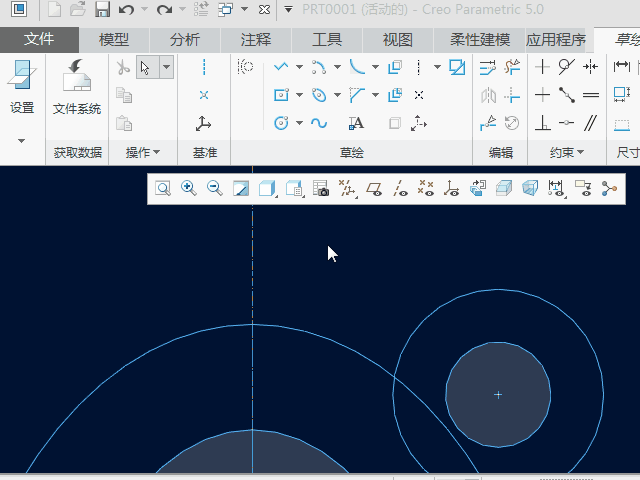Viewport: 640px width, 480px height.
Task: Toggle datum plane display in view toolbar
Action: (x=374, y=188)
